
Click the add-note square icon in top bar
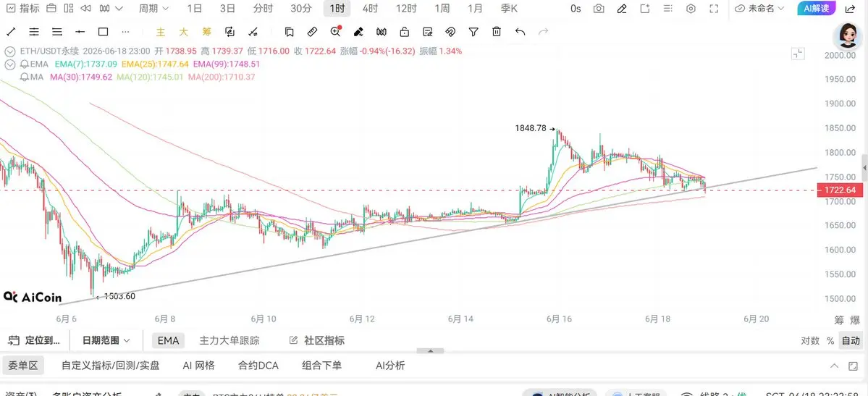coord(645,8)
